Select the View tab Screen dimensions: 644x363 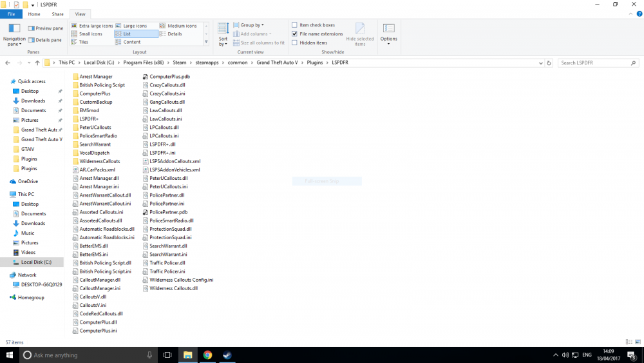[x=80, y=14]
